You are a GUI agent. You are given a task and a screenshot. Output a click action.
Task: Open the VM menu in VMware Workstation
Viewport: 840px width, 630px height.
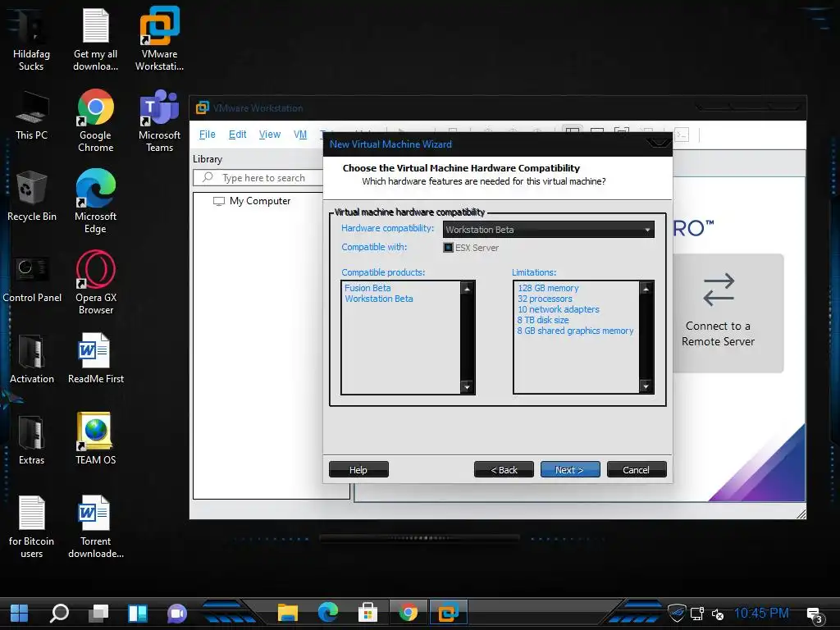pyautogui.click(x=300, y=135)
